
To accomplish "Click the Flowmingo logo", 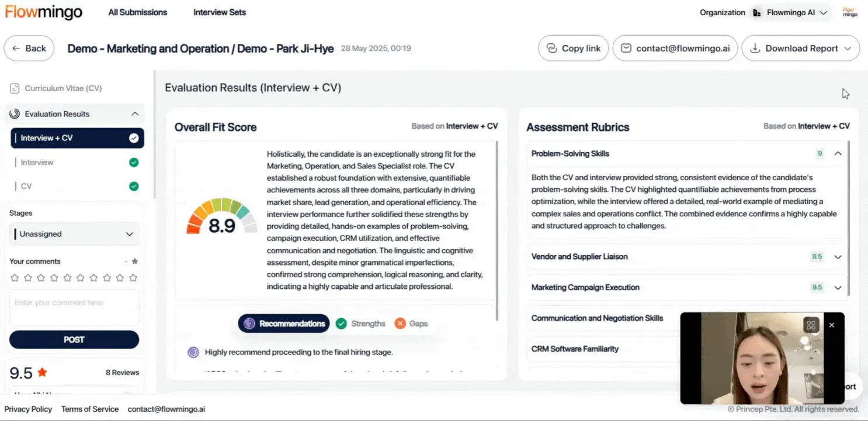I will [44, 12].
